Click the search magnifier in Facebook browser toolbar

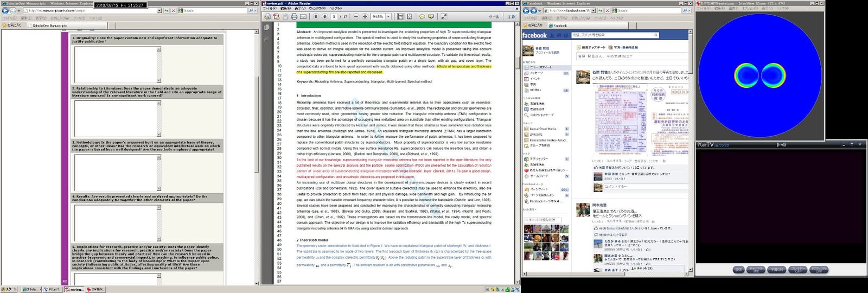[685, 10]
